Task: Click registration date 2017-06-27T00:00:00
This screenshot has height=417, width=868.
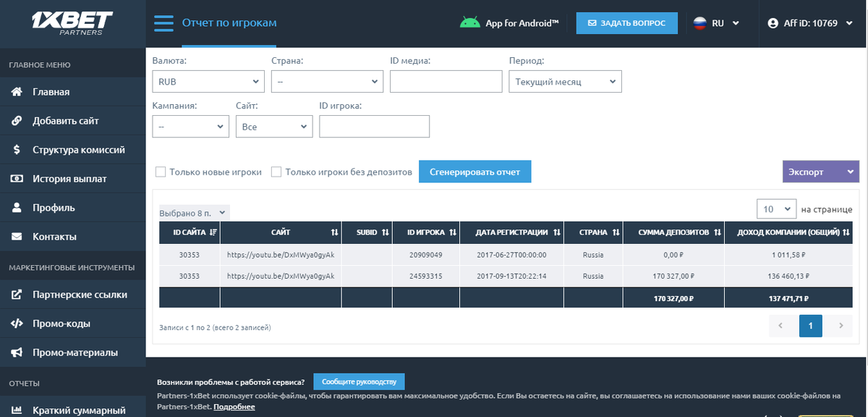Action: (x=511, y=255)
